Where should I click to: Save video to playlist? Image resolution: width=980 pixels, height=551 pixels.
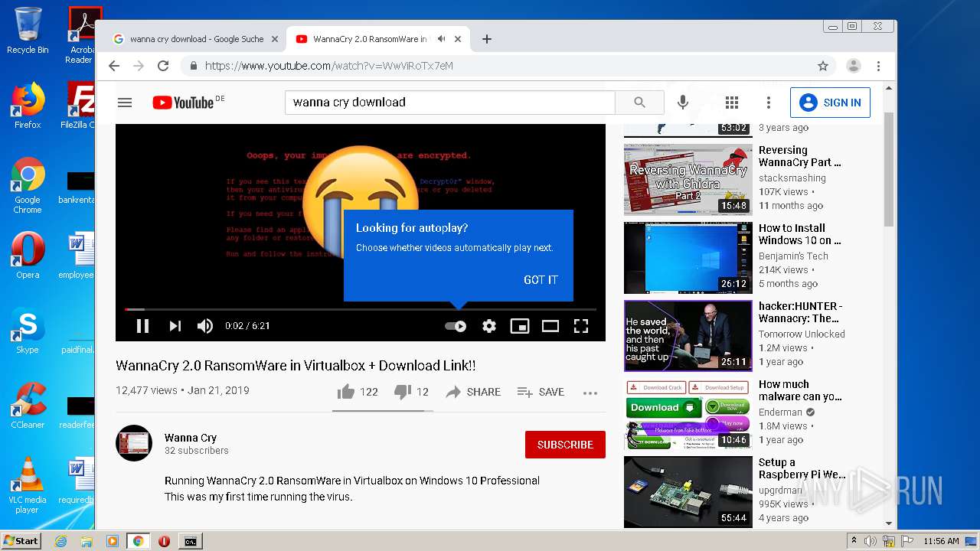[x=541, y=392]
